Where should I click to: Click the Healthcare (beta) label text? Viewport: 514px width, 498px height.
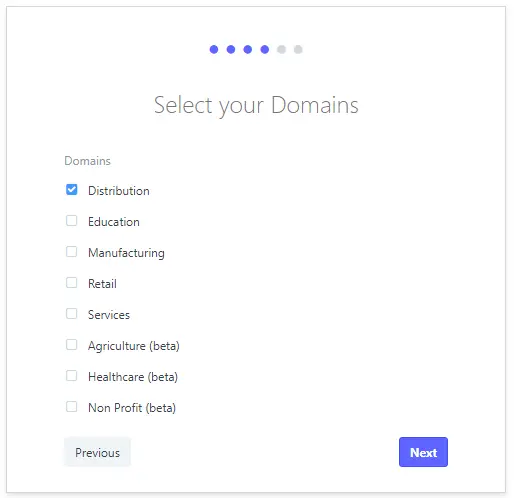pos(133,377)
